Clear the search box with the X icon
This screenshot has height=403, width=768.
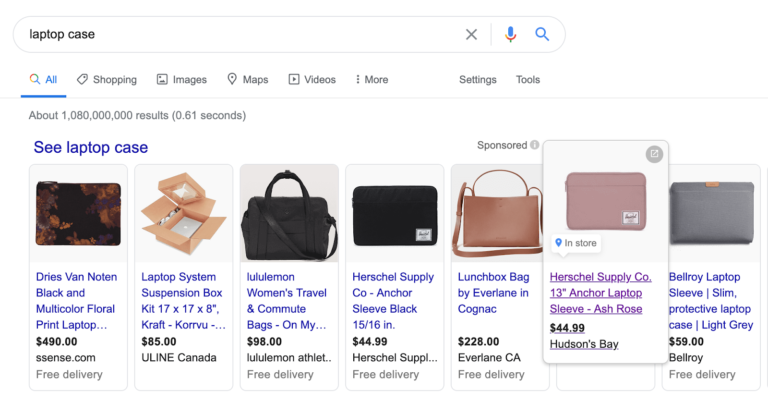click(471, 34)
